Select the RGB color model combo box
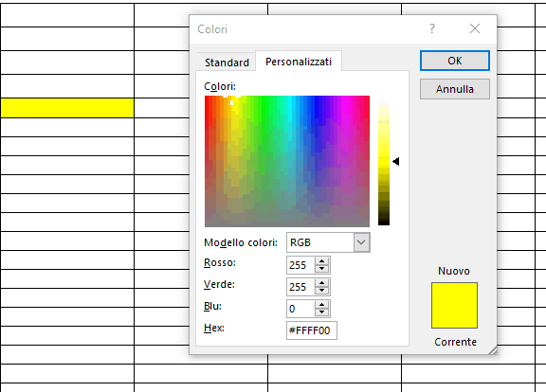The image size is (546, 392). [x=328, y=242]
